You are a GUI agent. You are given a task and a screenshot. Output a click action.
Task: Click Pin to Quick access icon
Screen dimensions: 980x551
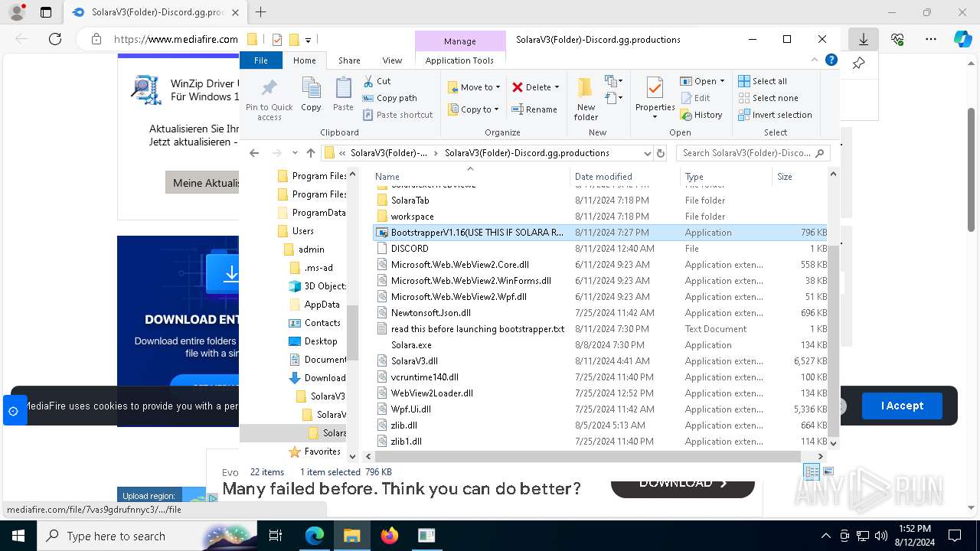coord(269,99)
